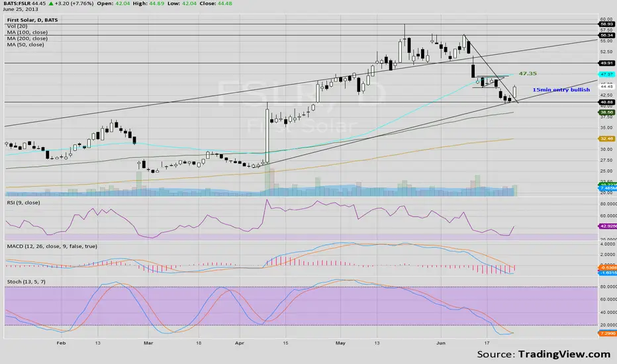This screenshot has width=617, height=364.
Task: Click the 35.00 price axis value
Action: coord(606,128)
